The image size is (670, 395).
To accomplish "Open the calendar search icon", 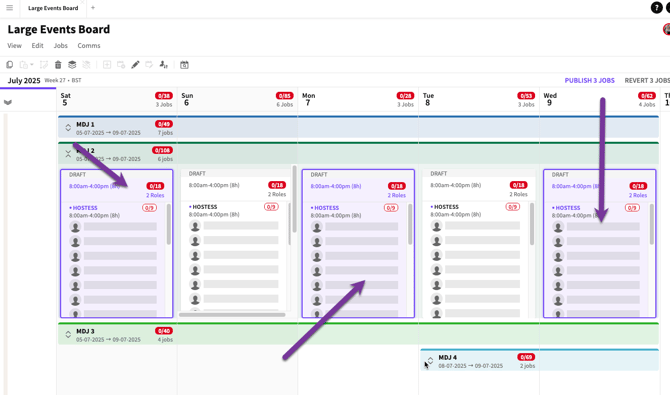I will 184,65.
